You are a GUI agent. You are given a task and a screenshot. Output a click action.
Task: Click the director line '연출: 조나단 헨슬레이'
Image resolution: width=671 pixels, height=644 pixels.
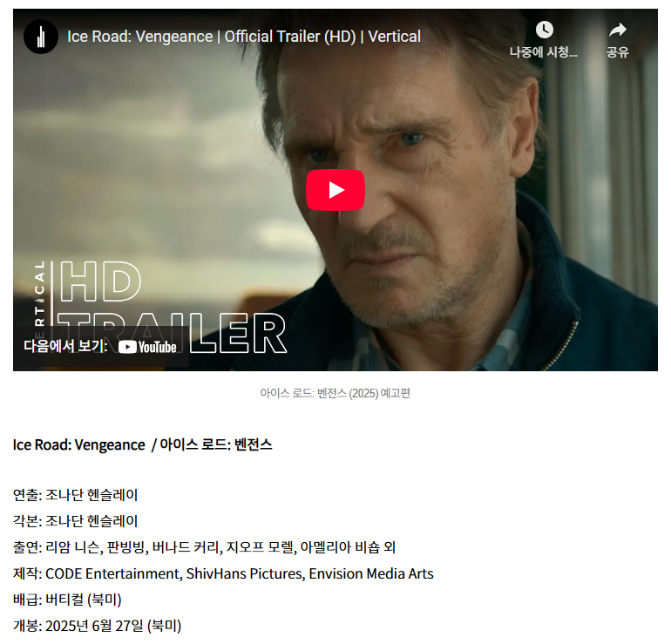(75, 495)
